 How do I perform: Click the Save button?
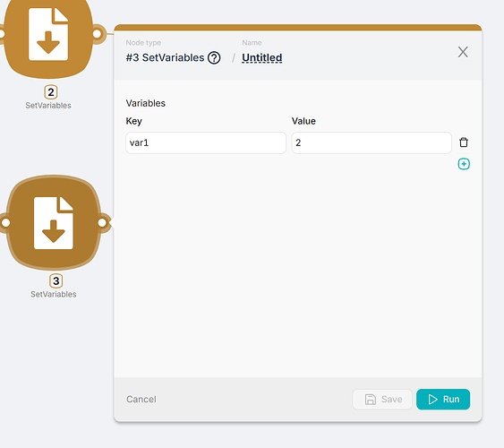382,399
